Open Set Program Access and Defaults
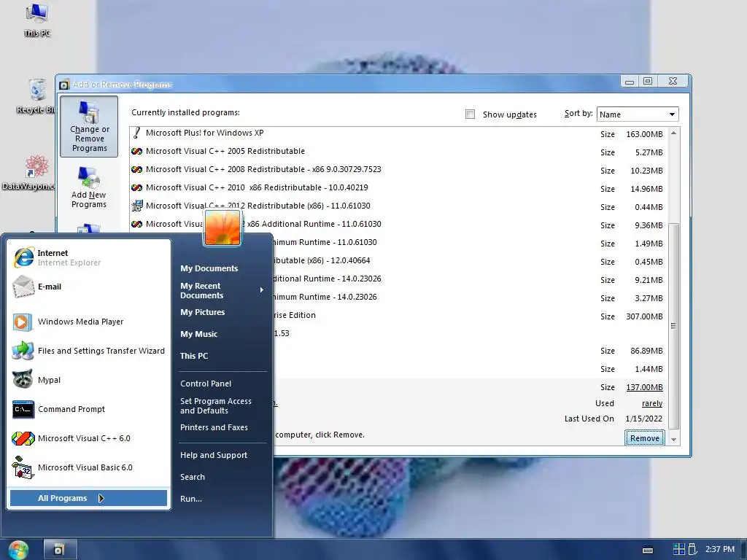 pyautogui.click(x=216, y=405)
